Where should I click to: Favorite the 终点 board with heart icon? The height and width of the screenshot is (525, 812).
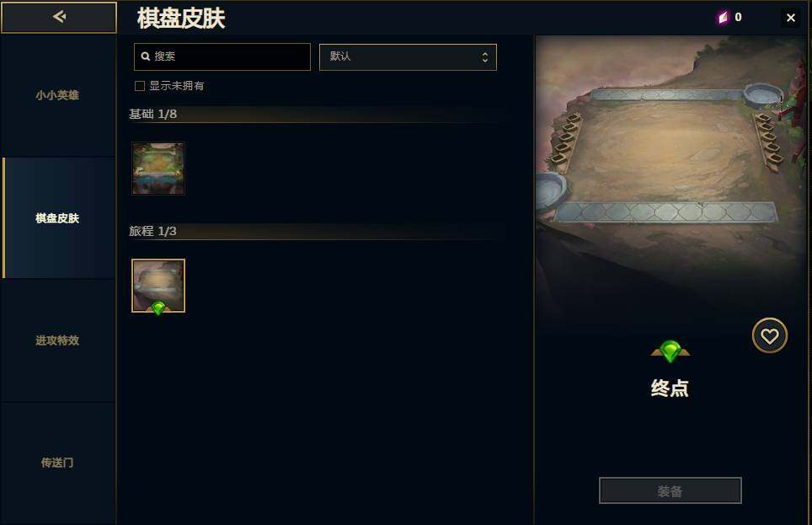pos(770,336)
